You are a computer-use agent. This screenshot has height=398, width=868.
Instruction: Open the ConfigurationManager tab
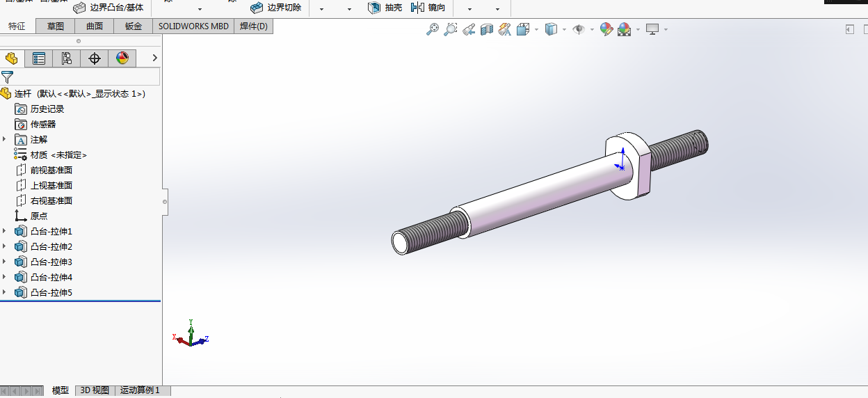67,58
